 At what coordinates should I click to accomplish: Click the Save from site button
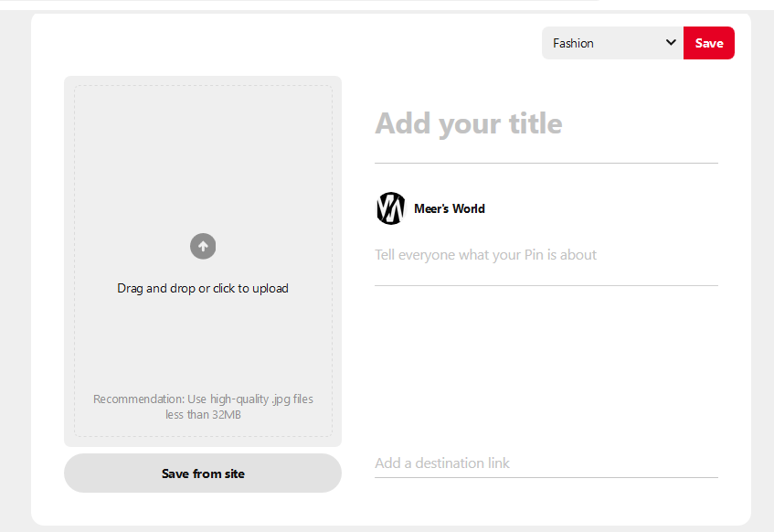(203, 473)
